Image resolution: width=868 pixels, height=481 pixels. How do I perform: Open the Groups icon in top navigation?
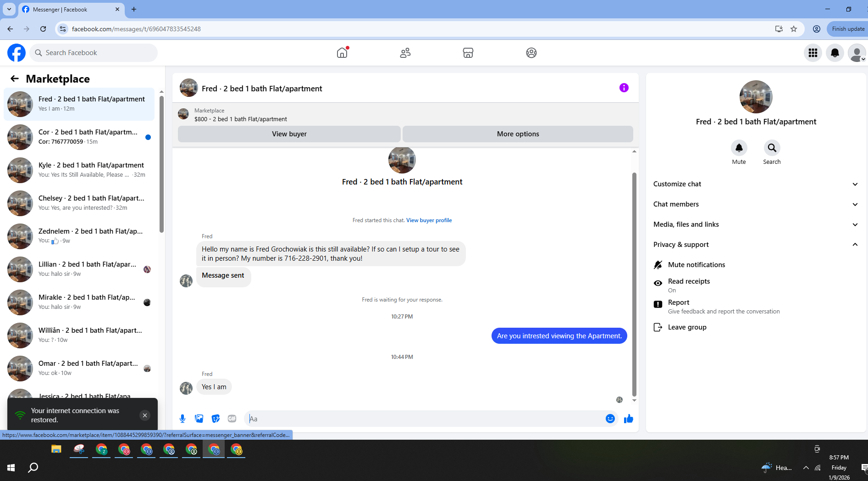coord(531,53)
